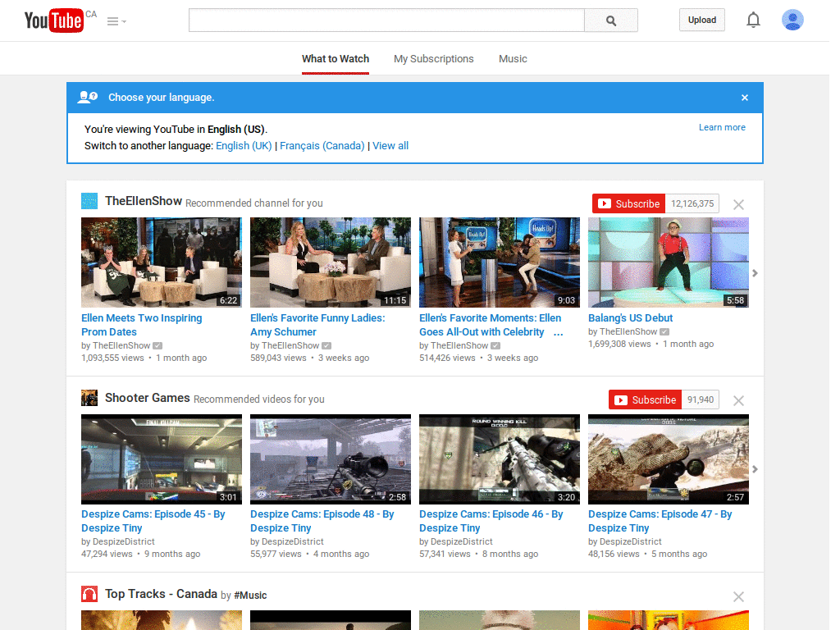840x630 pixels.
Task: Subscribe to Shooter Games channel
Action: [x=645, y=399]
